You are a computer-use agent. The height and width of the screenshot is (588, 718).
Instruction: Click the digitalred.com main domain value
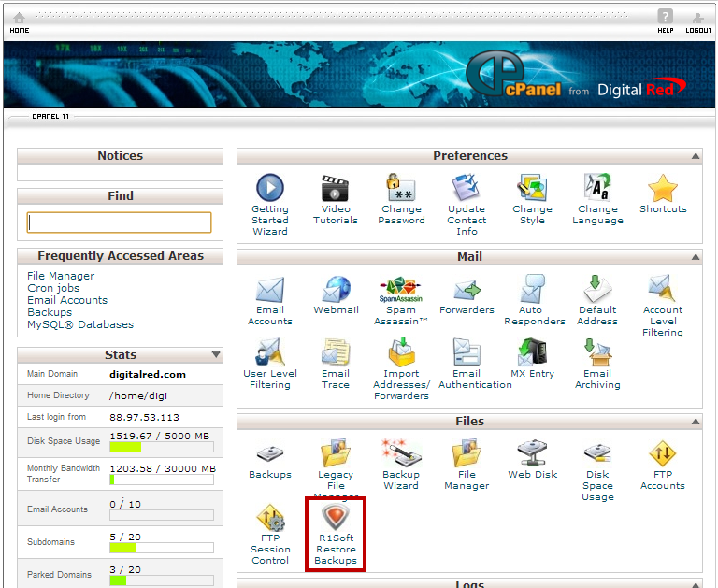tap(148, 375)
